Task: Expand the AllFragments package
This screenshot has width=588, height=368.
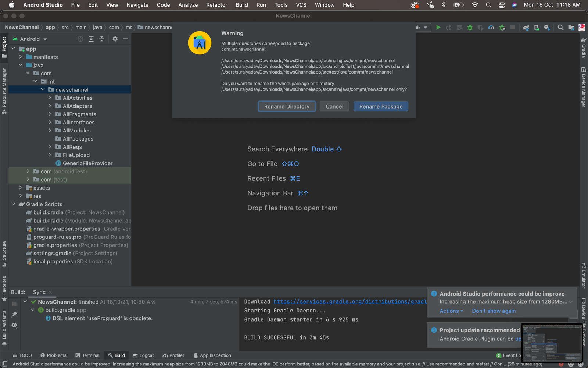Action: (50, 114)
